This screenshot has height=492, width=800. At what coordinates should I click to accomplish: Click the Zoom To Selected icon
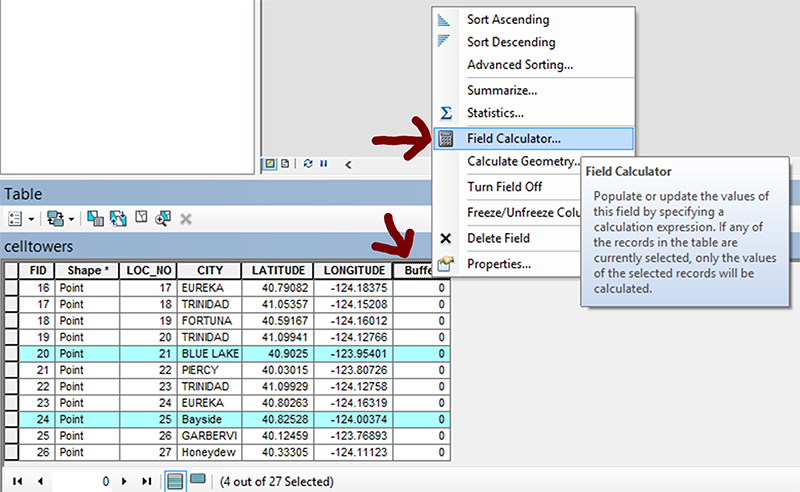[163, 217]
